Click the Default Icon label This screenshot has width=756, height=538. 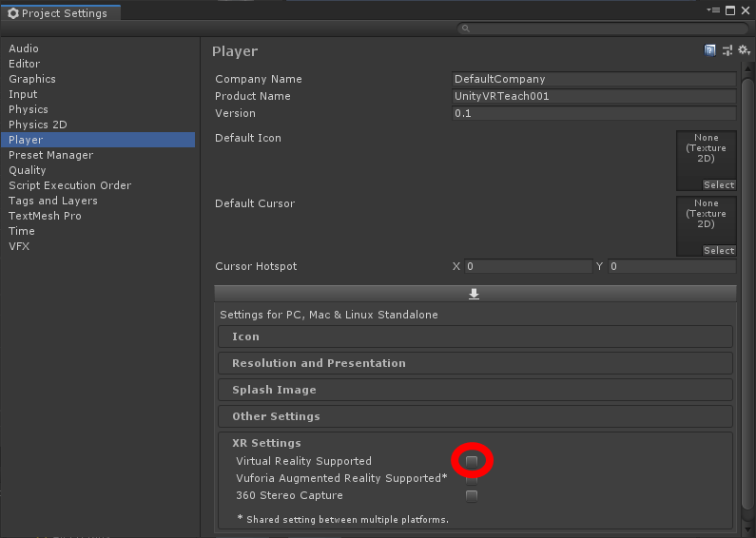coord(248,138)
